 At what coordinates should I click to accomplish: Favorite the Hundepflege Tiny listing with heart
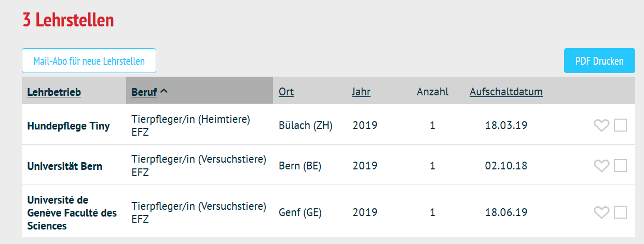[601, 125]
